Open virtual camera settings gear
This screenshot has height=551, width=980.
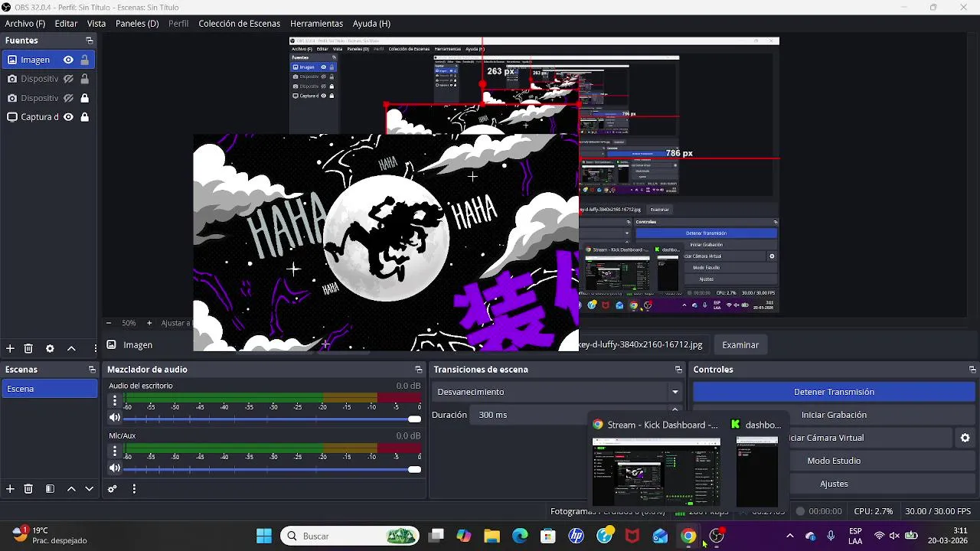965,438
